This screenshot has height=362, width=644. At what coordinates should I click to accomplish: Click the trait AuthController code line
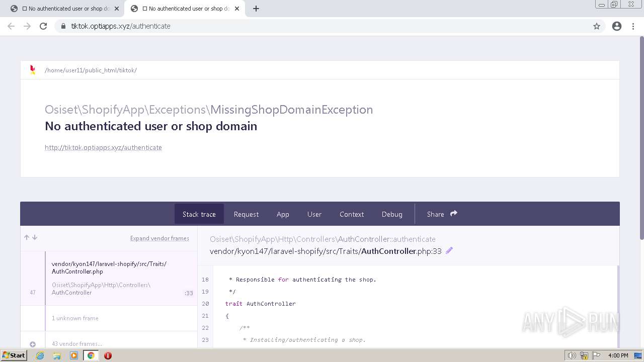[261, 304]
